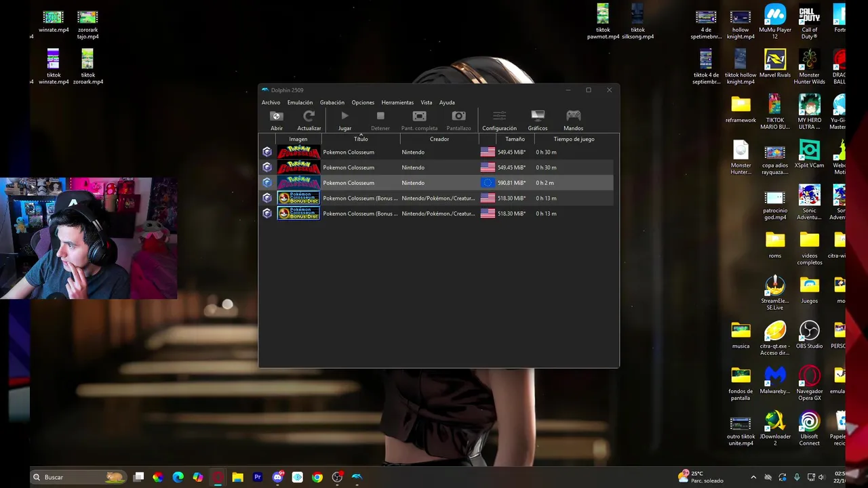Viewport: 868px width, 488px height.
Task: Open the weather widget showing 25°C
Action: point(701,477)
